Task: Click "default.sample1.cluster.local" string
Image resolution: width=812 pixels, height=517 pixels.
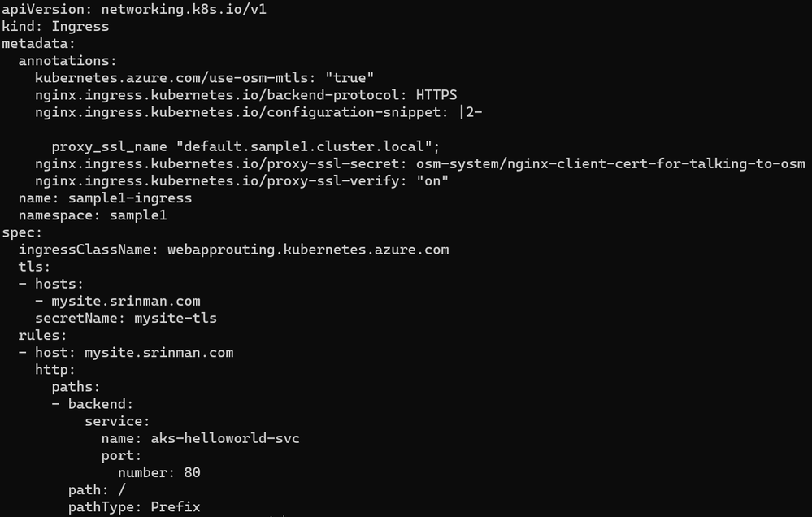Action: point(304,146)
